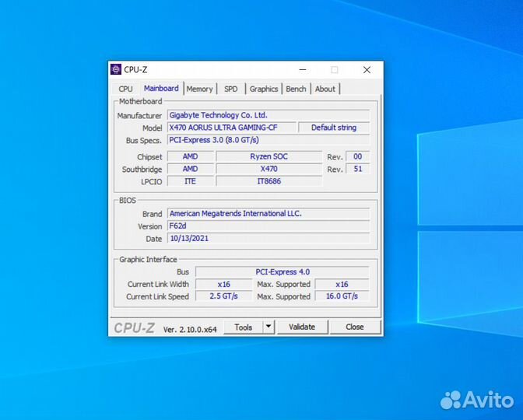This screenshot has width=523, height=420.
Task: Click the AMD southbridge vendor field
Action: click(x=190, y=169)
